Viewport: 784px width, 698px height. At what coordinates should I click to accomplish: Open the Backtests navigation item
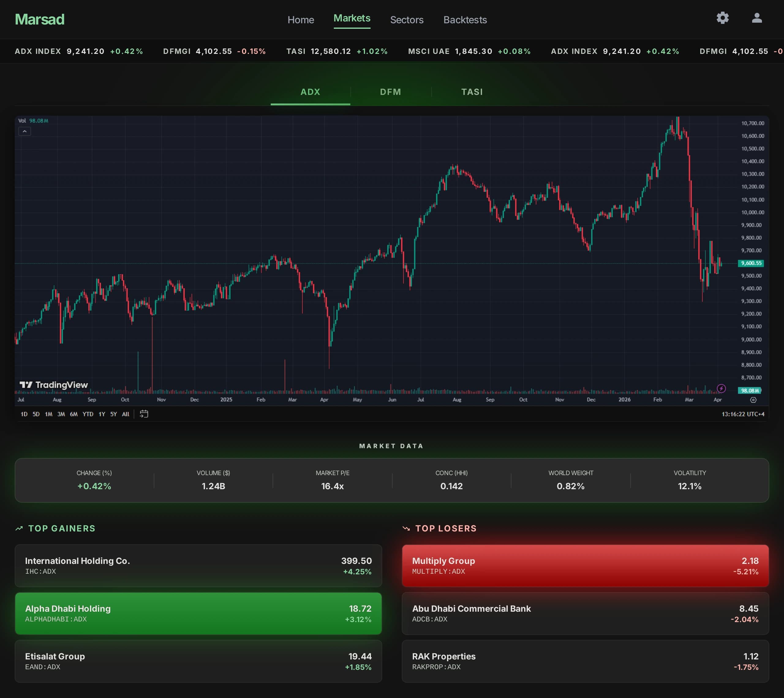pyautogui.click(x=465, y=20)
